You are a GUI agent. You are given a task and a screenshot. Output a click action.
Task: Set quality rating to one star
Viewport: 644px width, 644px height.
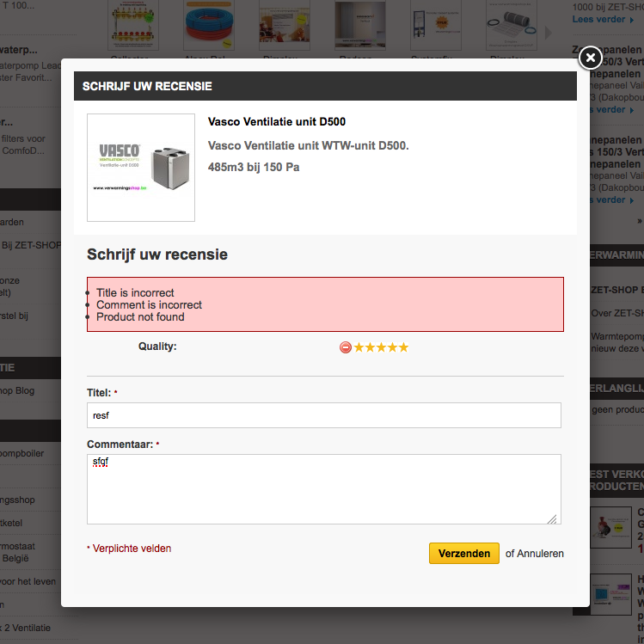[359, 347]
